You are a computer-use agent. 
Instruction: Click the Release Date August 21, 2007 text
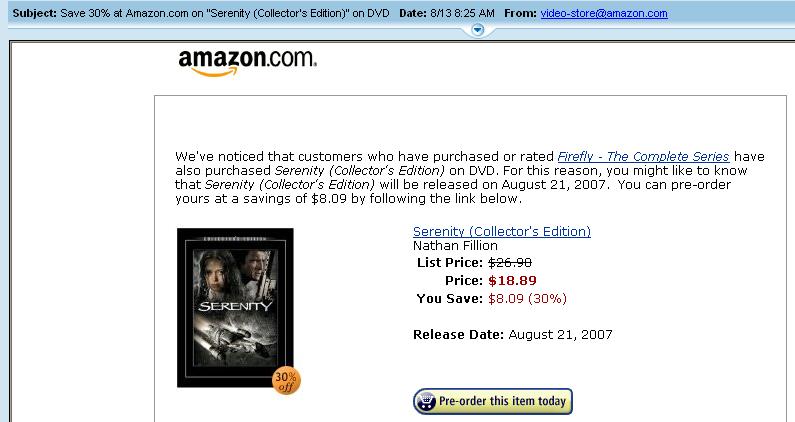click(x=513, y=335)
